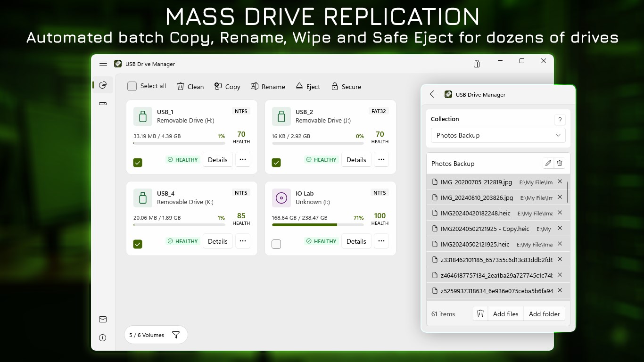Screen dimensions: 644x362
Task: Uncheck the USB_4 drive checkbox
Action: click(138, 244)
